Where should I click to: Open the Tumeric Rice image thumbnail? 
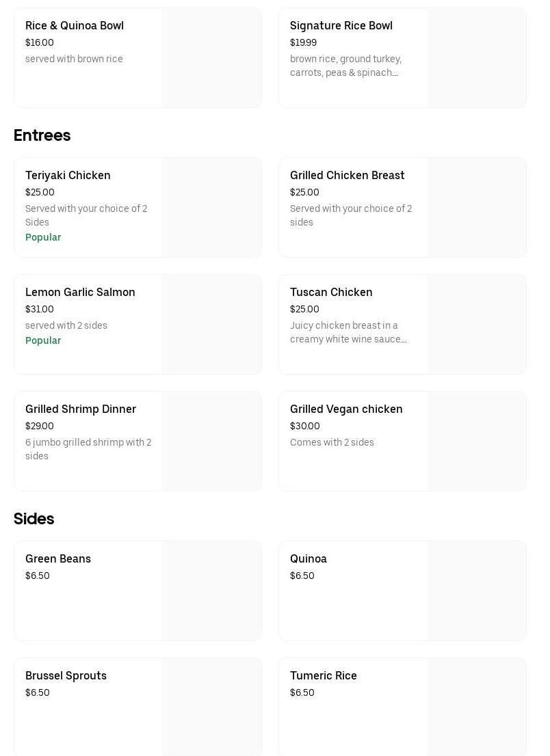point(476,707)
